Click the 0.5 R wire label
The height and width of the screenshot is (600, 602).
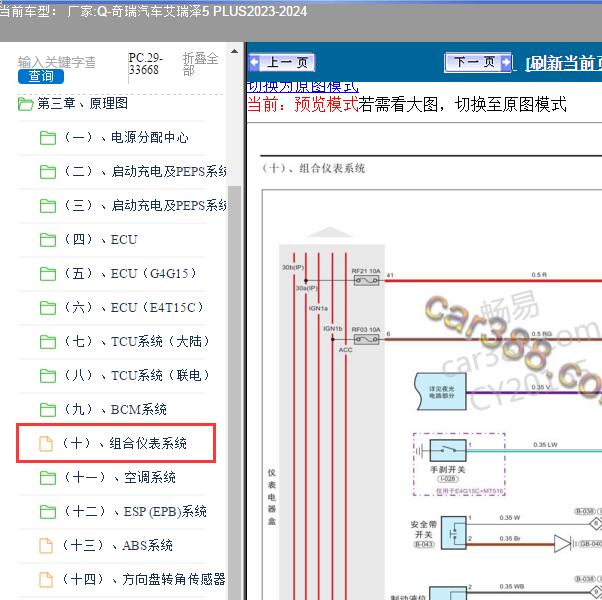coord(539,275)
